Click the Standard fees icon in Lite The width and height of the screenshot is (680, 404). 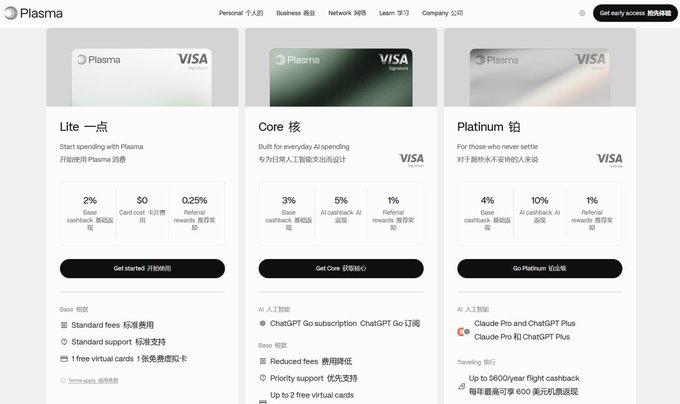(x=64, y=325)
